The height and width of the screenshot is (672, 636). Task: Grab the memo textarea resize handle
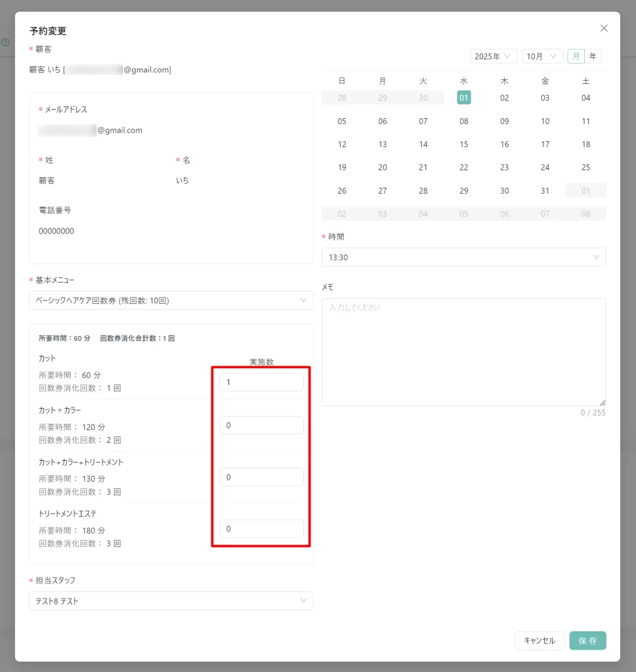coord(602,402)
